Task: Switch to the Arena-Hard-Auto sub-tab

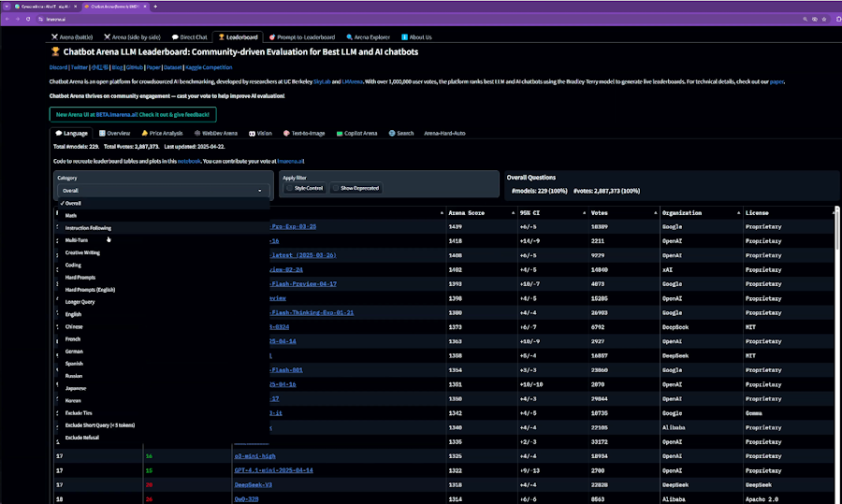Action: coord(444,133)
